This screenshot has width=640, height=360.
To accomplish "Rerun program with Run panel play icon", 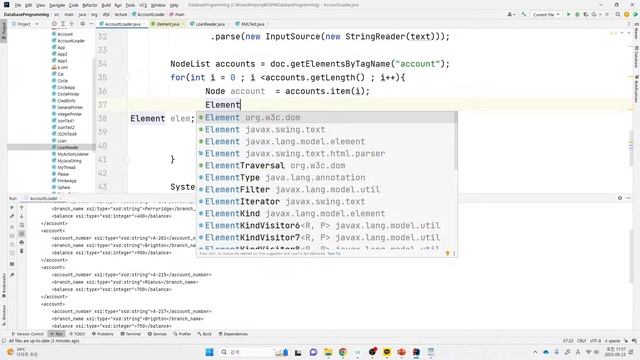I will pos(12,208).
